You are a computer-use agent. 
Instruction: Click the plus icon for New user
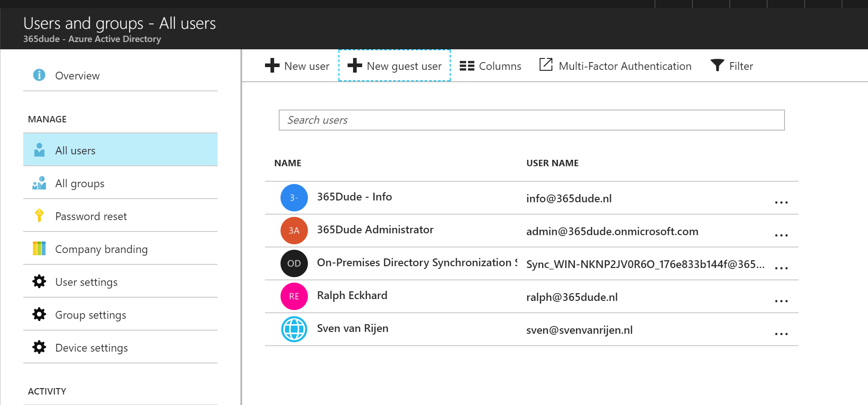pyautogui.click(x=272, y=65)
